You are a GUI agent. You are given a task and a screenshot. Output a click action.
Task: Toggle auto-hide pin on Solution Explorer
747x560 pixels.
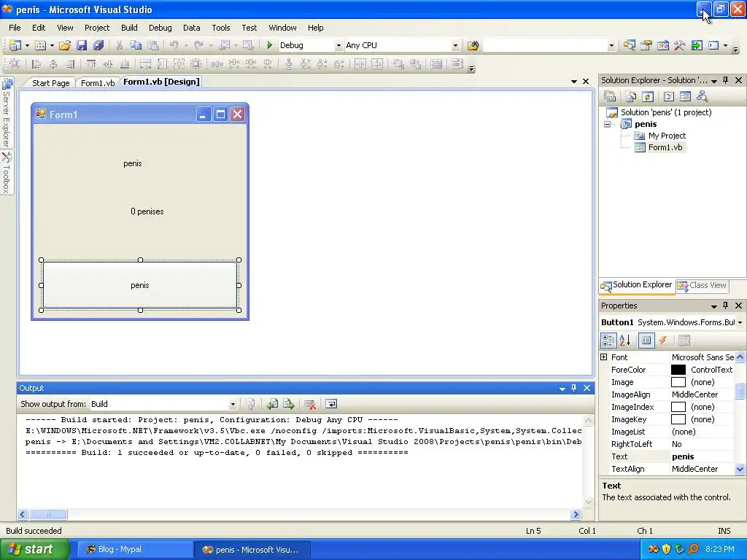(726, 80)
